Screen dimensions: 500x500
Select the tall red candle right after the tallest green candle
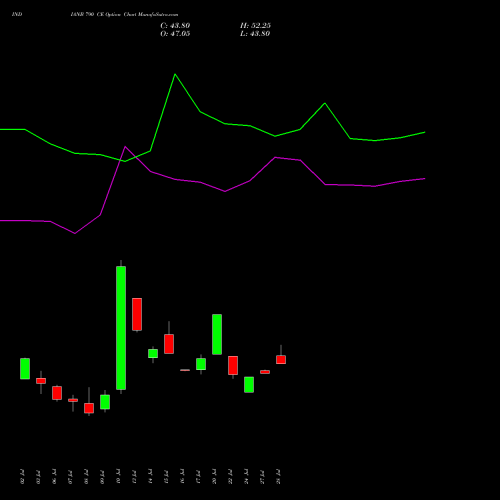coord(137,314)
